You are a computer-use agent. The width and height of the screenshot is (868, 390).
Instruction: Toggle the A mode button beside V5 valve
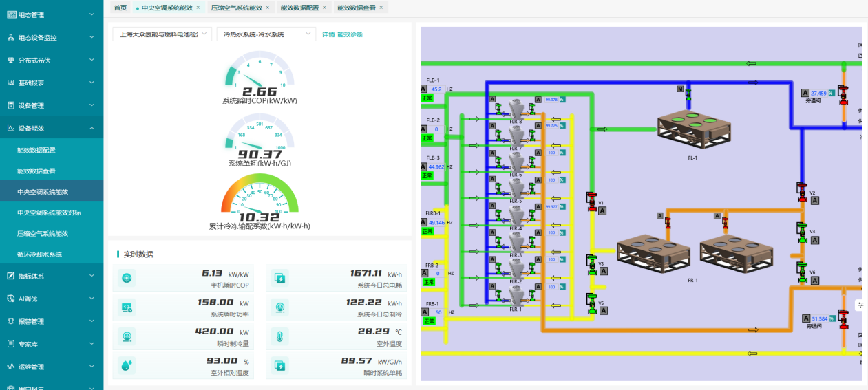[x=603, y=310]
